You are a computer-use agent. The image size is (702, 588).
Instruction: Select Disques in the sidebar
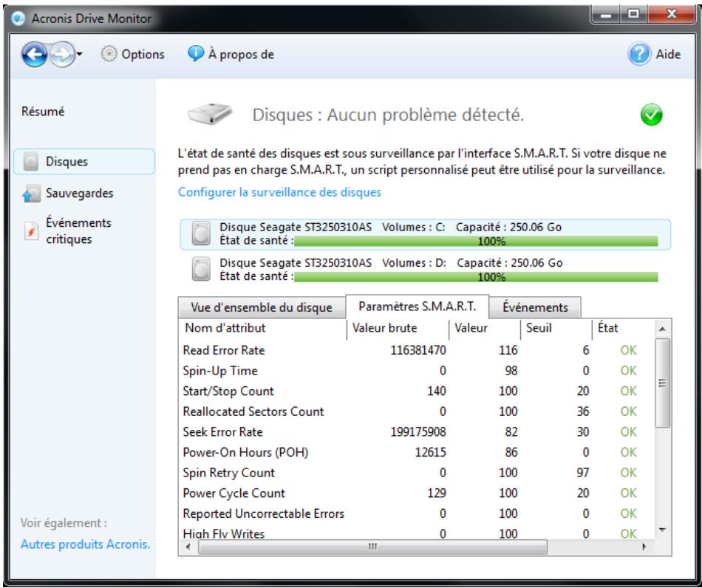(84, 162)
